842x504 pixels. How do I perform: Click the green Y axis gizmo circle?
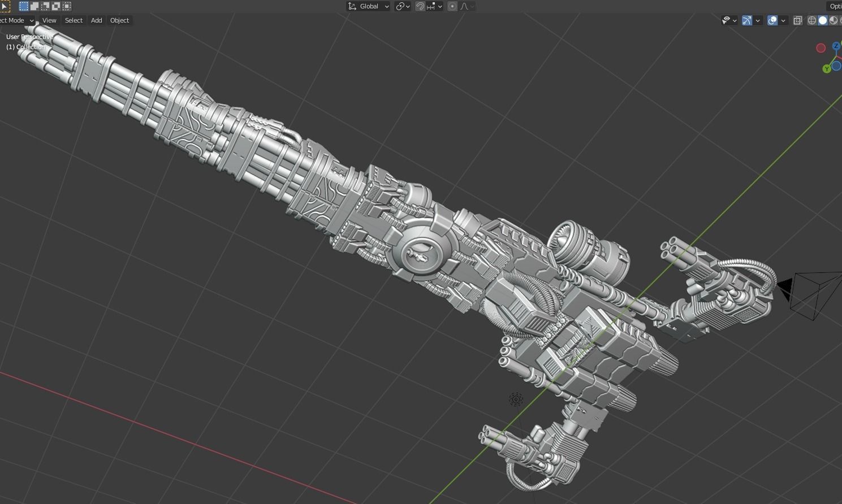click(x=827, y=68)
